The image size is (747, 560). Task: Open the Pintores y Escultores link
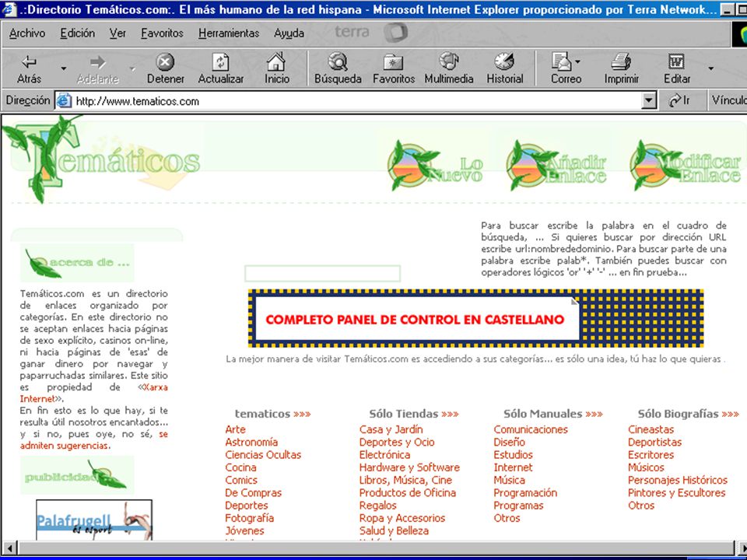tap(676, 493)
